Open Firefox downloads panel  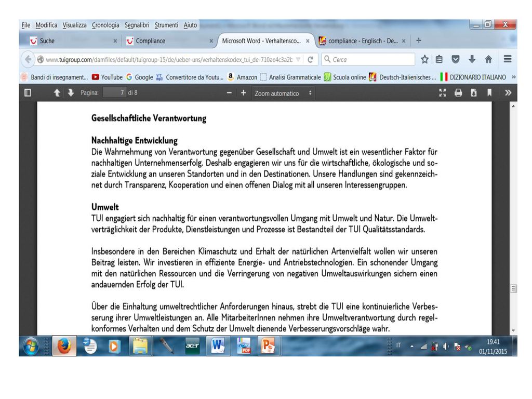pos(472,59)
